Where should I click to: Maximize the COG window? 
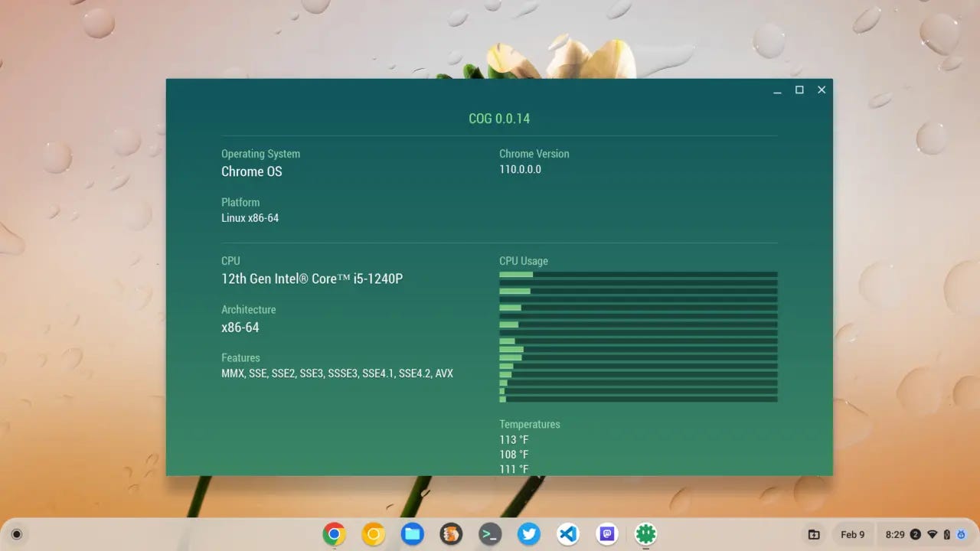tap(799, 90)
